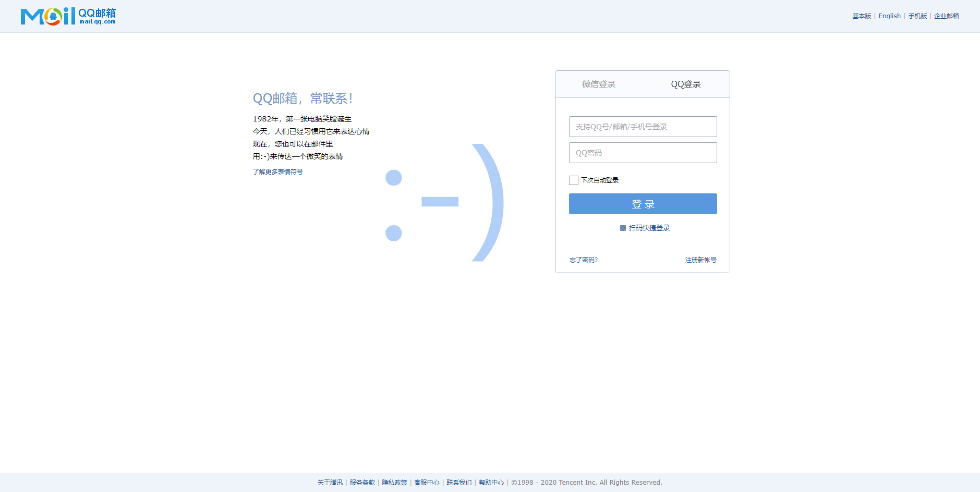Click the line 用:-)来传达一个微笑的表情
980x492 pixels.
(x=298, y=157)
